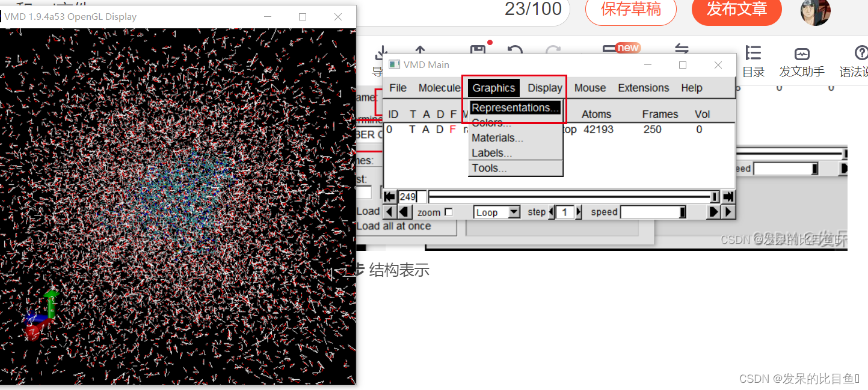Click the 23/100 title character counter

click(533, 8)
